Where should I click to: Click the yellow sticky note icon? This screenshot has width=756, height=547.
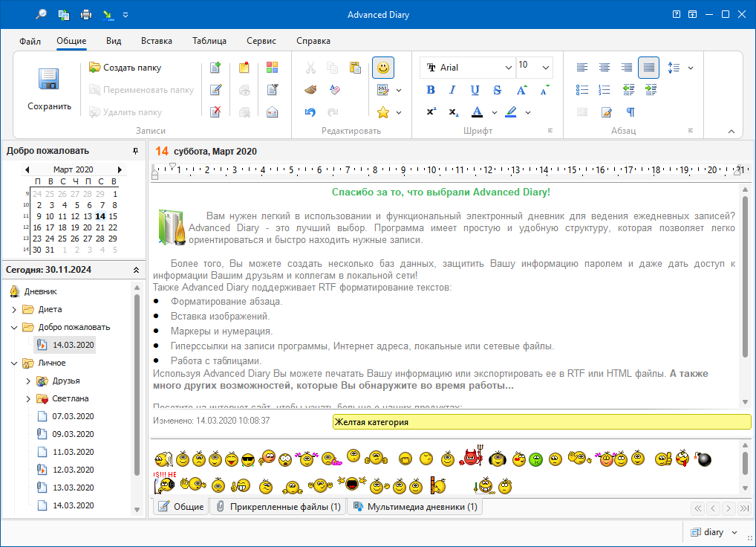coord(244,68)
